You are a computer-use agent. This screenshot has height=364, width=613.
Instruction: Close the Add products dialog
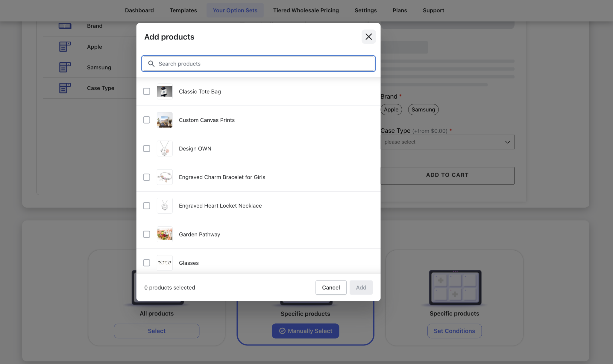(368, 36)
